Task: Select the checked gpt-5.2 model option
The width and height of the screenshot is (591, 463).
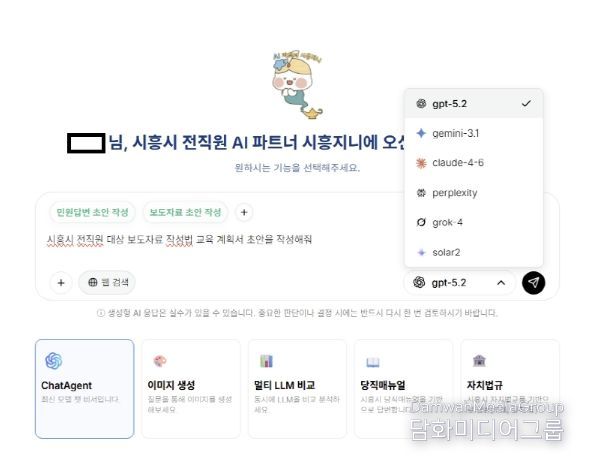Action: (x=473, y=104)
